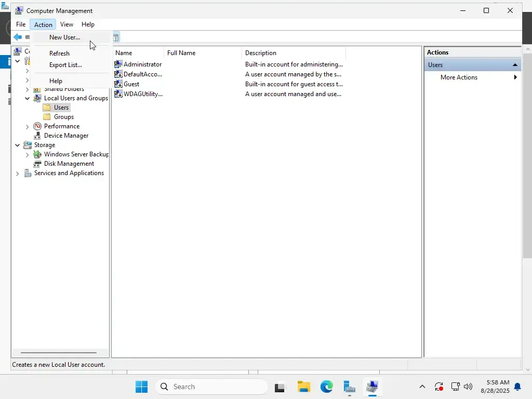The width and height of the screenshot is (532, 399).
Task: Click the Users folder icon in tree
Action: [47, 108]
